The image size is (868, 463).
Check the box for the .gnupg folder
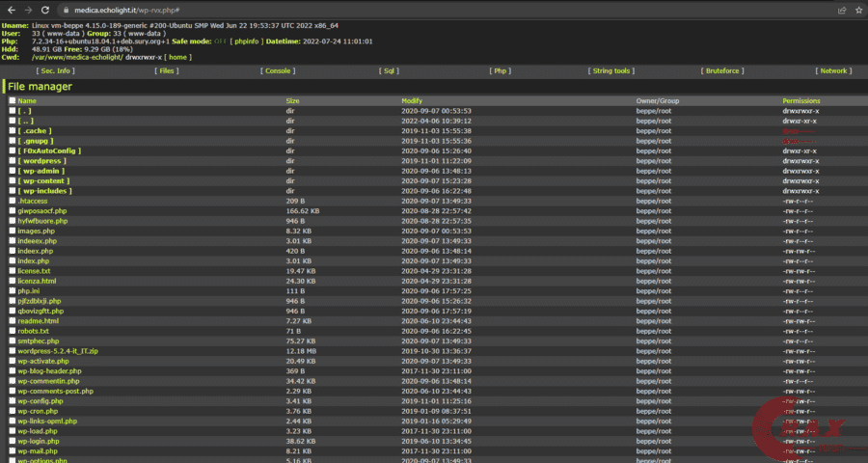click(13, 141)
